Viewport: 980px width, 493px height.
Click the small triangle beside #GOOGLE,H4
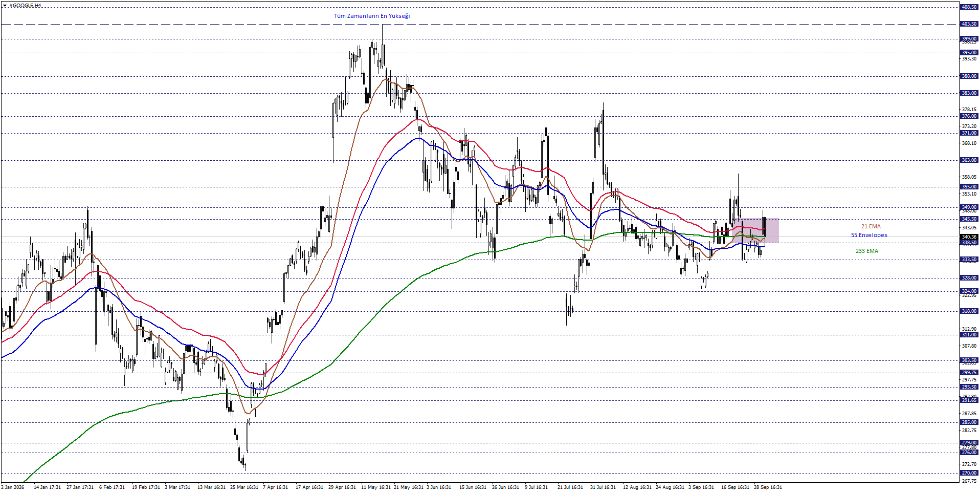4,6
